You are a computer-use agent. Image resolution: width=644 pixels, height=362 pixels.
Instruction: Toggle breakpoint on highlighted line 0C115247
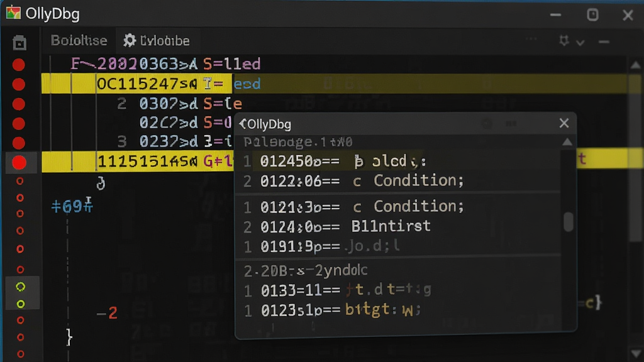(x=18, y=85)
